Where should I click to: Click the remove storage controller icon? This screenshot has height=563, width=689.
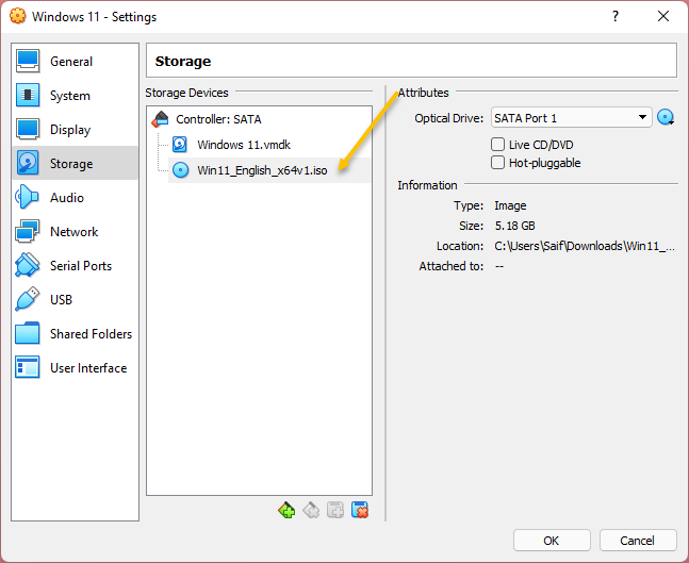tap(311, 510)
